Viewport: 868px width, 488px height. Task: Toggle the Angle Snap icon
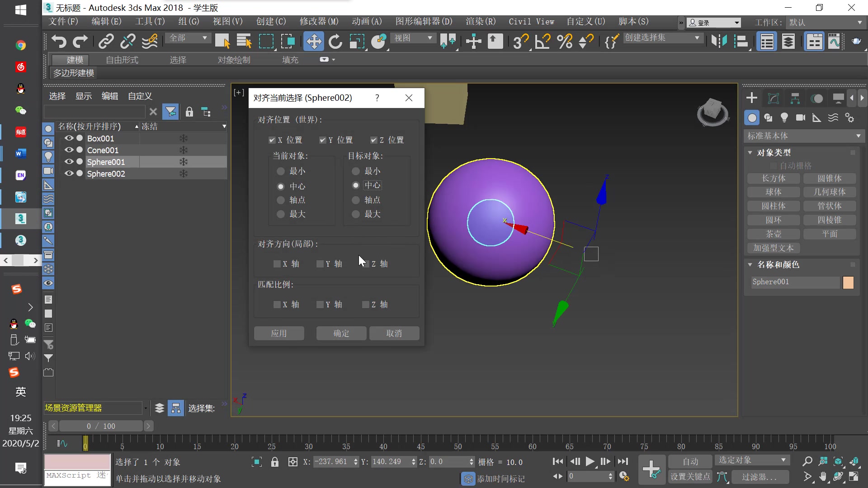(542, 42)
